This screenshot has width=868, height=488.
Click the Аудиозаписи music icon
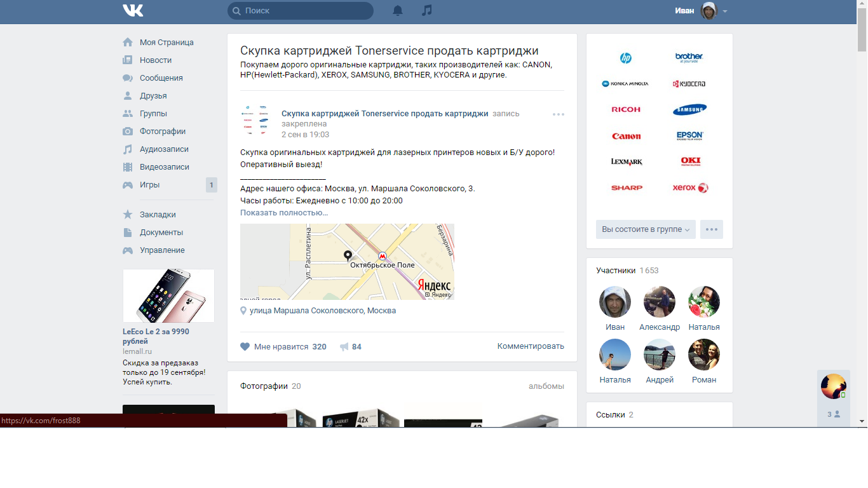pyautogui.click(x=128, y=149)
